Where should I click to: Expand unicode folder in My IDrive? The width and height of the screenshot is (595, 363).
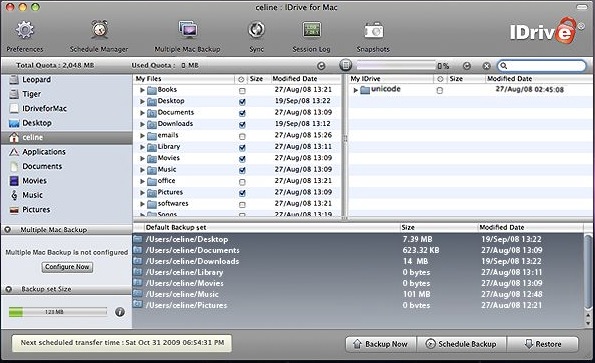pyautogui.click(x=356, y=90)
